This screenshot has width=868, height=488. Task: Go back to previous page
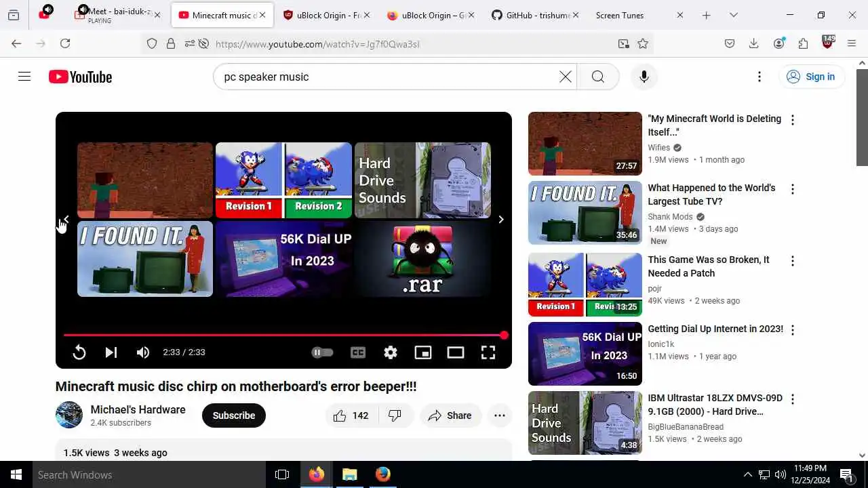click(16, 43)
